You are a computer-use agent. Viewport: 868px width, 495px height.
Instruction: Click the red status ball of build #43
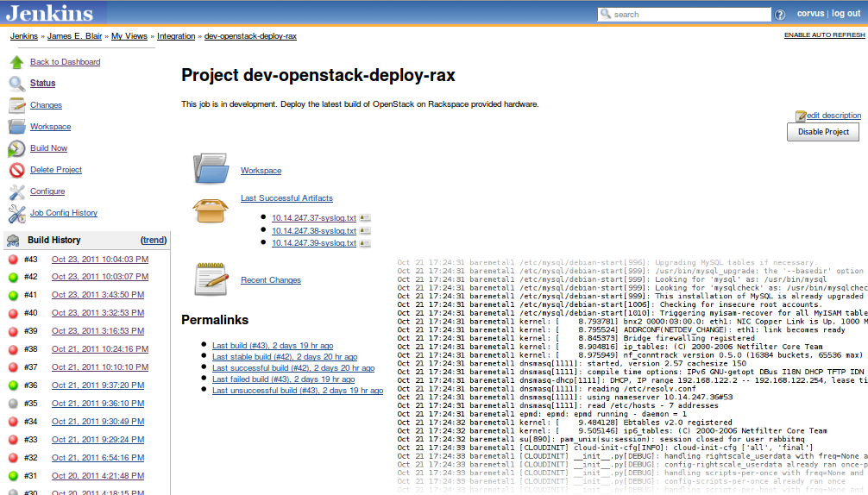pyautogui.click(x=13, y=260)
